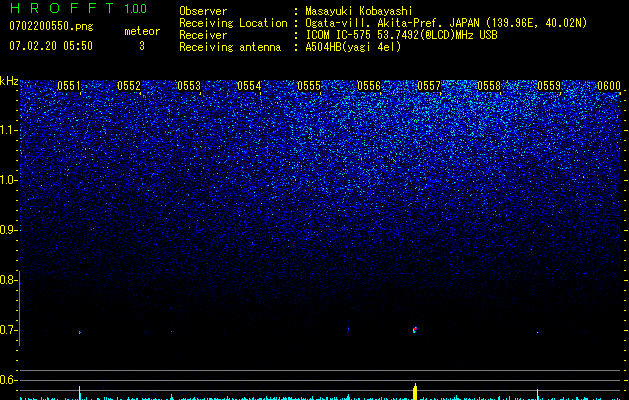
Task: Click the 0556 time marker
Action: (369, 86)
